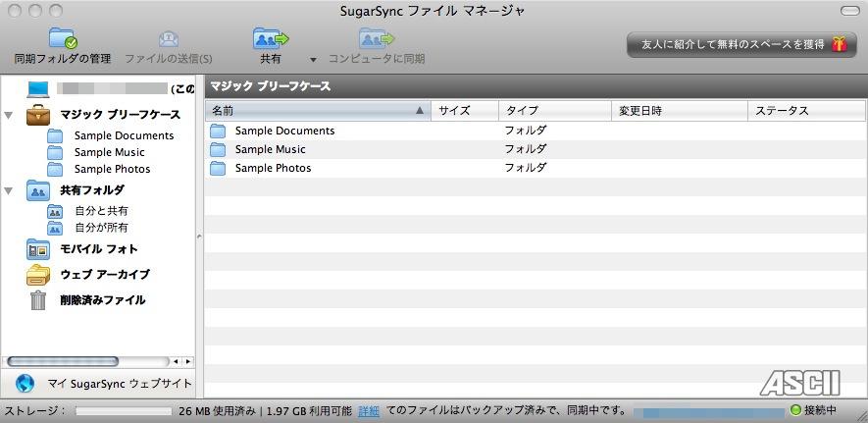Sort by the サイズ column header
Viewport: 868px width, 423px height.
click(465, 111)
